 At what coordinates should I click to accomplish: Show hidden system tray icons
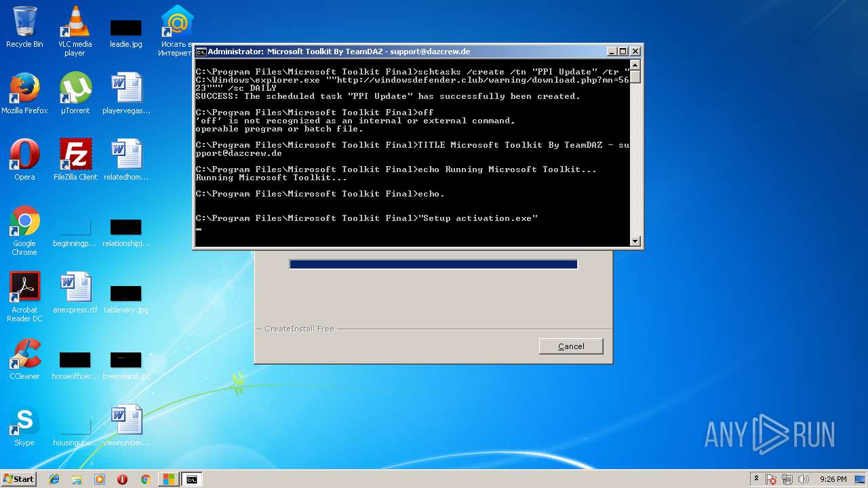coord(756,479)
